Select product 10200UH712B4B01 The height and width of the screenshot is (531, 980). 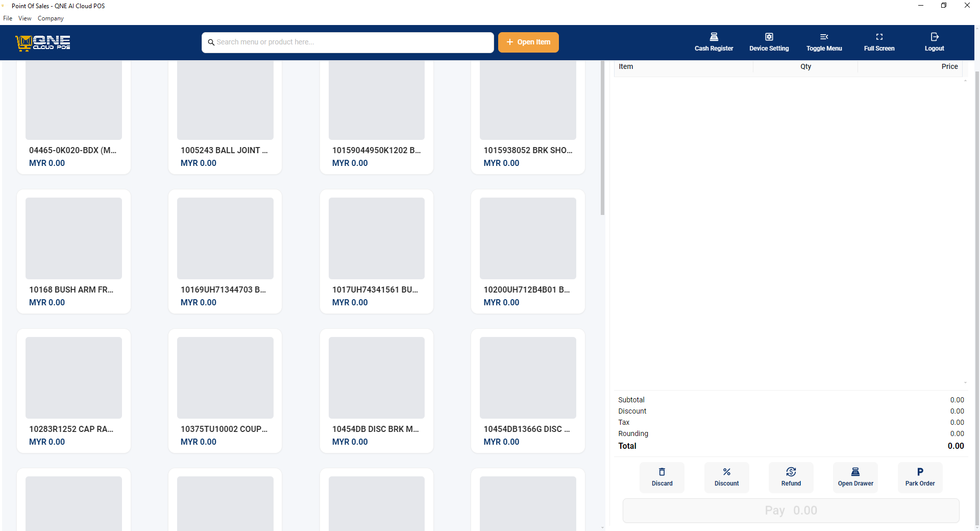(x=528, y=252)
